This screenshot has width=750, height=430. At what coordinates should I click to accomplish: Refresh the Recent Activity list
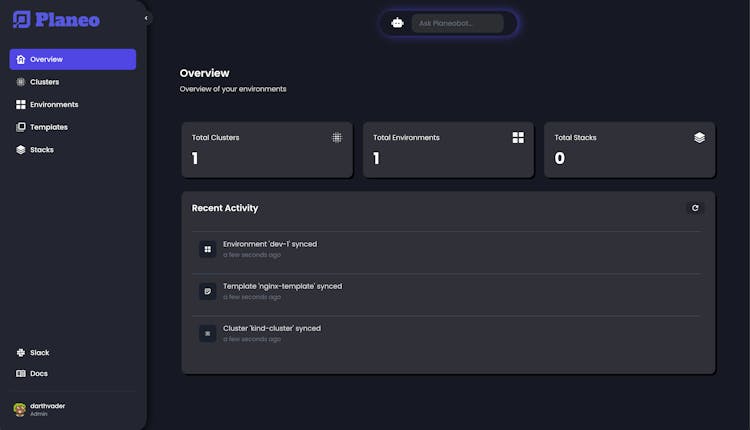pyautogui.click(x=695, y=208)
